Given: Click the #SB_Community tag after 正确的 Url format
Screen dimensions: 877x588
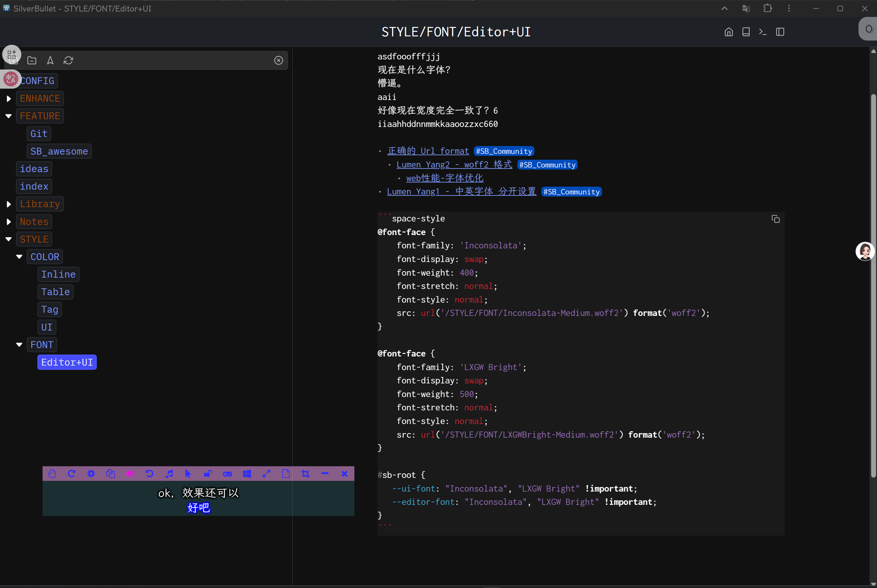Looking at the screenshot, I should [x=504, y=151].
